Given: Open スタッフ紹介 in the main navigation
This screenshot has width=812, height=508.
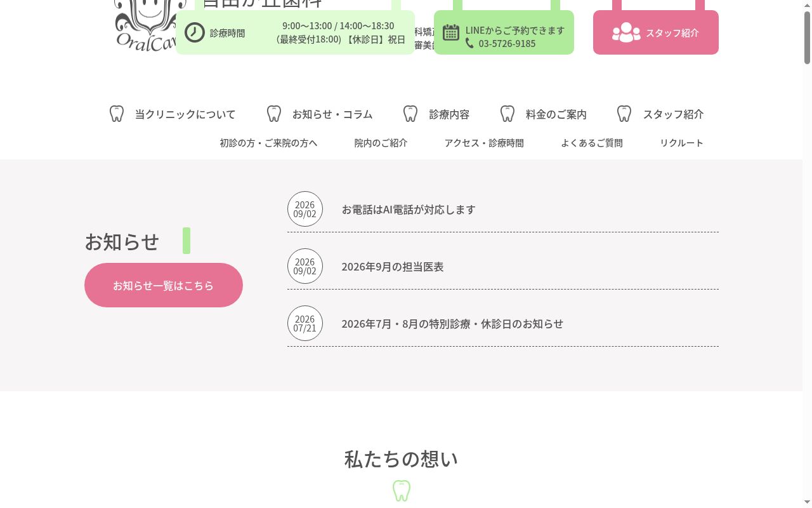Looking at the screenshot, I should click(x=674, y=114).
